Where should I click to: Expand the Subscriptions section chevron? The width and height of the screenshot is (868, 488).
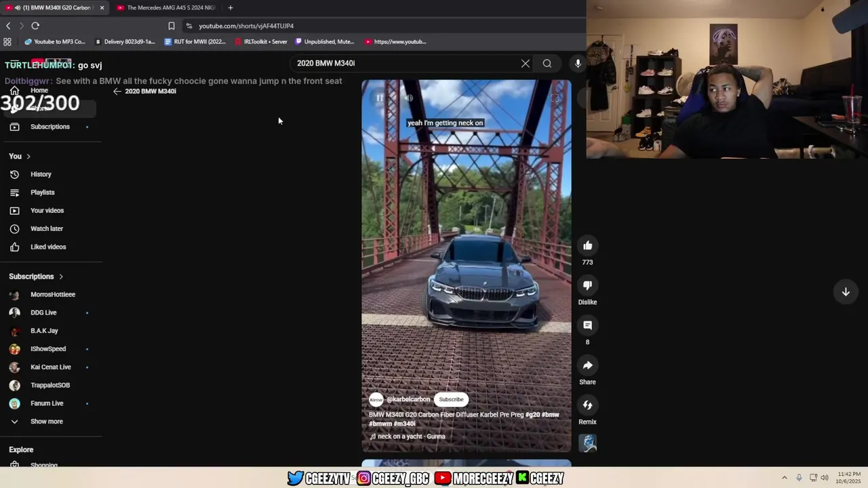point(61,277)
